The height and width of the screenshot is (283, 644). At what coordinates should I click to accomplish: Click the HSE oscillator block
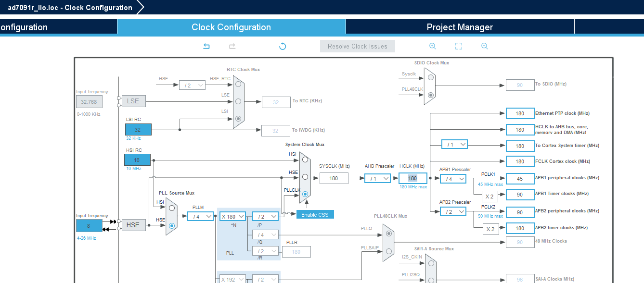pyautogui.click(x=133, y=225)
